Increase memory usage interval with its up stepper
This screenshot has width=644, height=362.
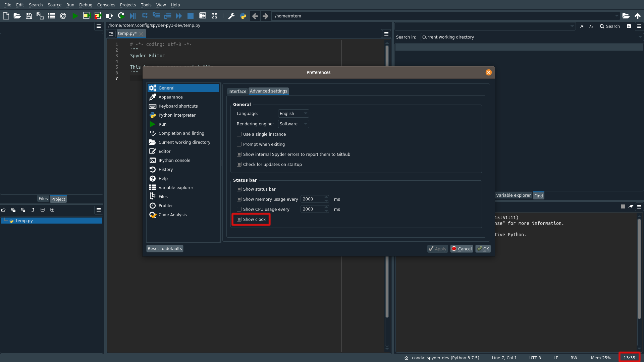(x=326, y=197)
